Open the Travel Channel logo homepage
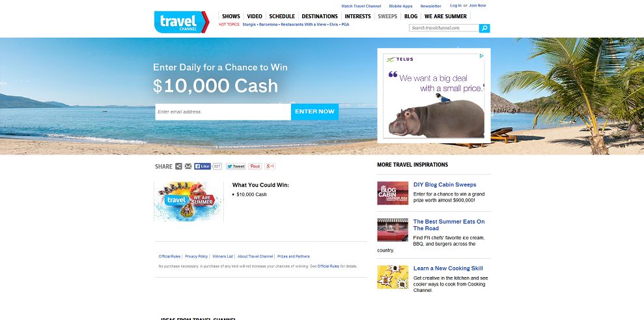Image resolution: width=644 pixels, height=320 pixels. (182, 22)
